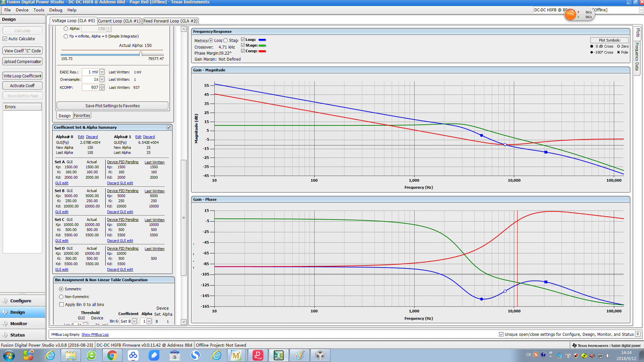Click the Alpha slider handle
The image size is (644, 362).
coord(141,54)
